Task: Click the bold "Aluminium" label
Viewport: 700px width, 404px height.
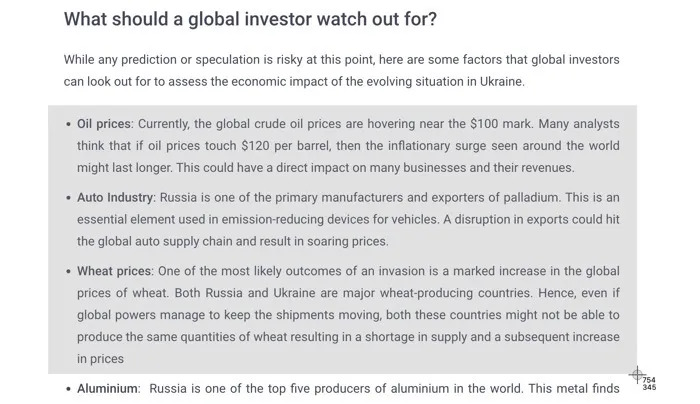Action: tap(108, 388)
